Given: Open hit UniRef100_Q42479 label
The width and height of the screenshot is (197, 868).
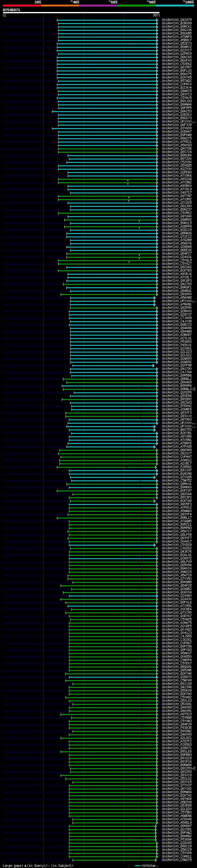Looking at the screenshot, I should tap(177, 20).
